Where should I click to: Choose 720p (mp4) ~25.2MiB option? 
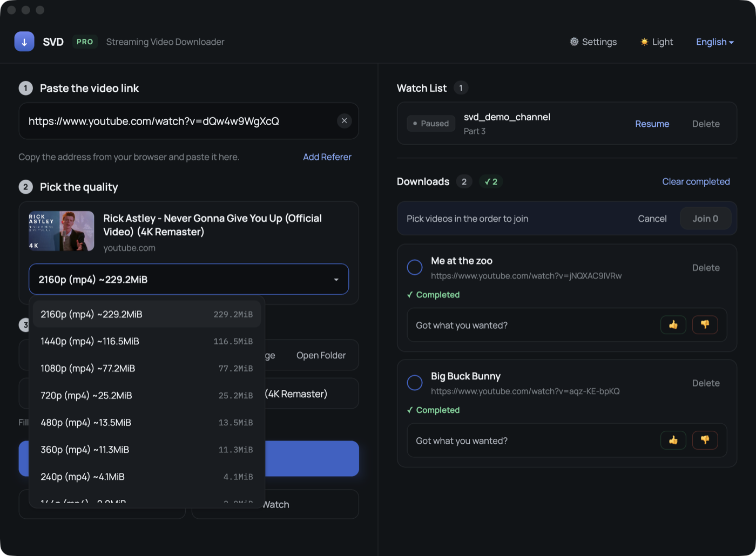click(x=147, y=395)
